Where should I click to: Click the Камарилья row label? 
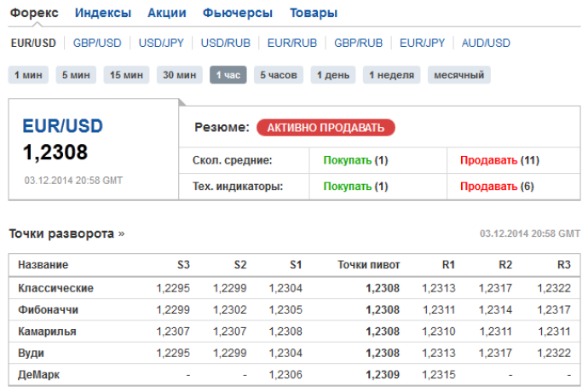point(47,331)
